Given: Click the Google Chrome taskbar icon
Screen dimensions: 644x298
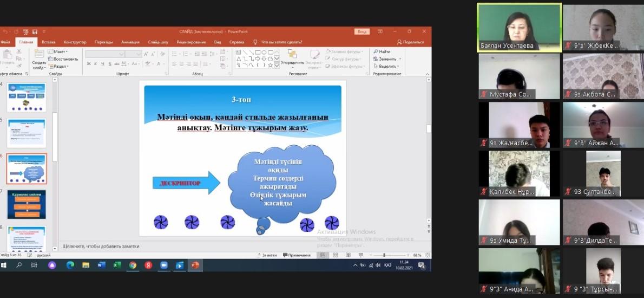Looking at the screenshot, I should pyautogui.click(x=133, y=265).
